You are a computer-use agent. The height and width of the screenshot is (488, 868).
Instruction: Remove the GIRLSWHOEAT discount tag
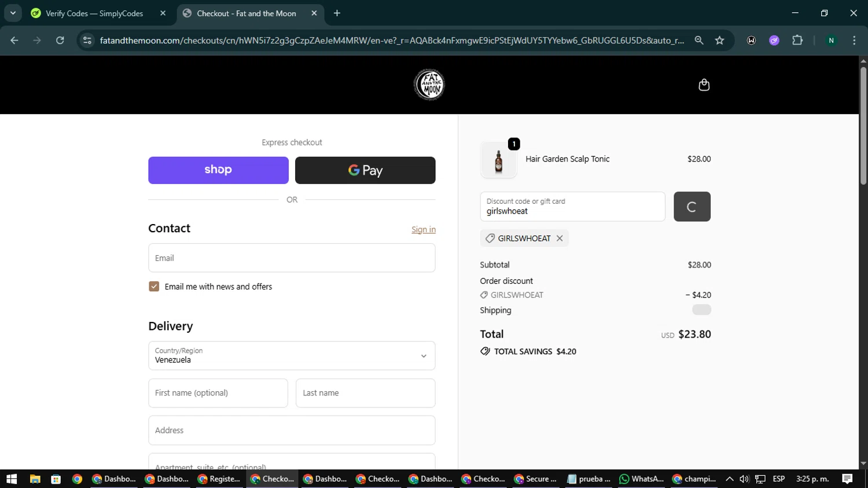pyautogui.click(x=560, y=238)
